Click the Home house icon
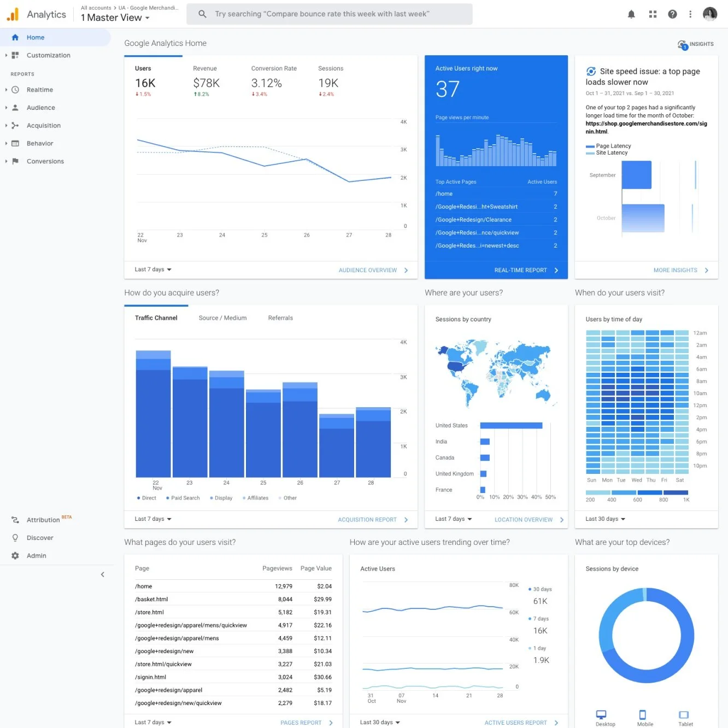The height and width of the screenshot is (728, 728). 15,37
